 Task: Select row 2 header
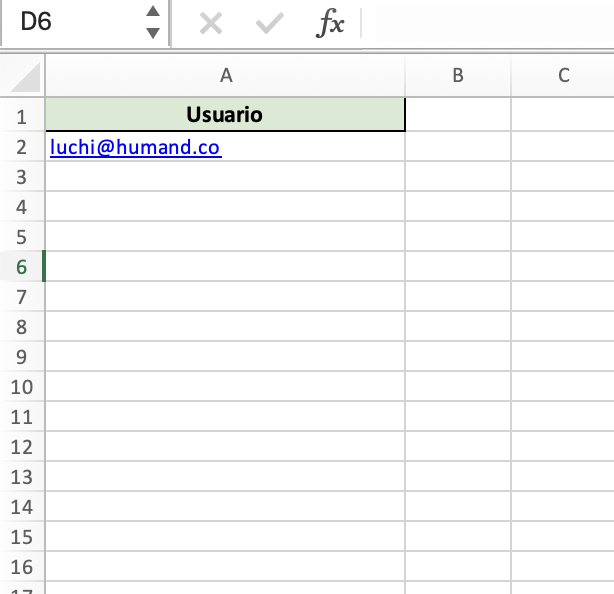coord(22,147)
